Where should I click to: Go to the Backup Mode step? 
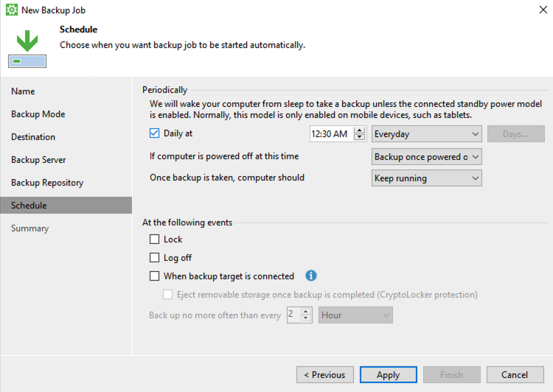38,114
